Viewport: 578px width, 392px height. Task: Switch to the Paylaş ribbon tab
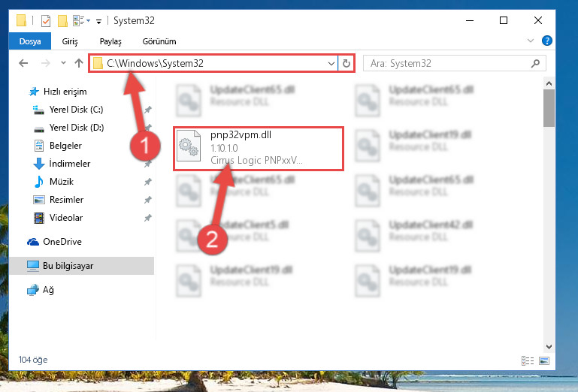click(x=110, y=41)
